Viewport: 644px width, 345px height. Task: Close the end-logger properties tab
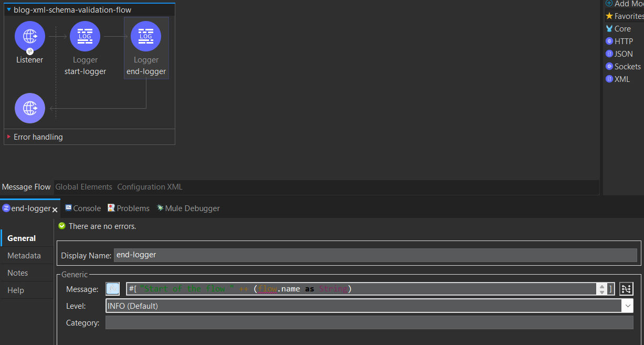pos(55,209)
